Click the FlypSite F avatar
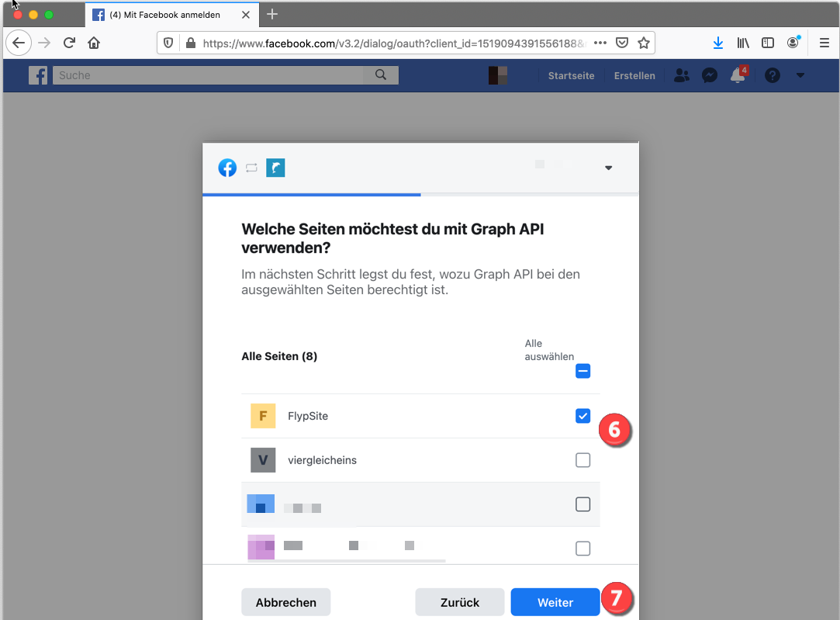This screenshot has height=620, width=840. [x=263, y=416]
